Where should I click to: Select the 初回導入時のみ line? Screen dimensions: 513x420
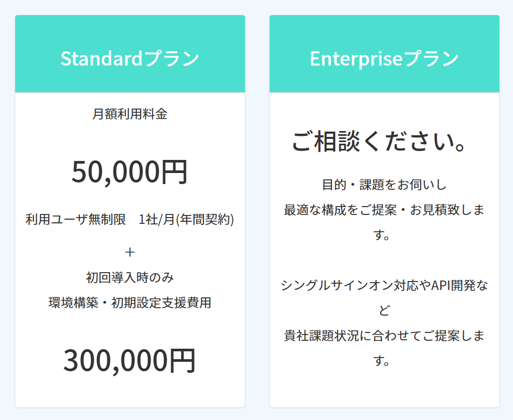pyautogui.click(x=130, y=277)
